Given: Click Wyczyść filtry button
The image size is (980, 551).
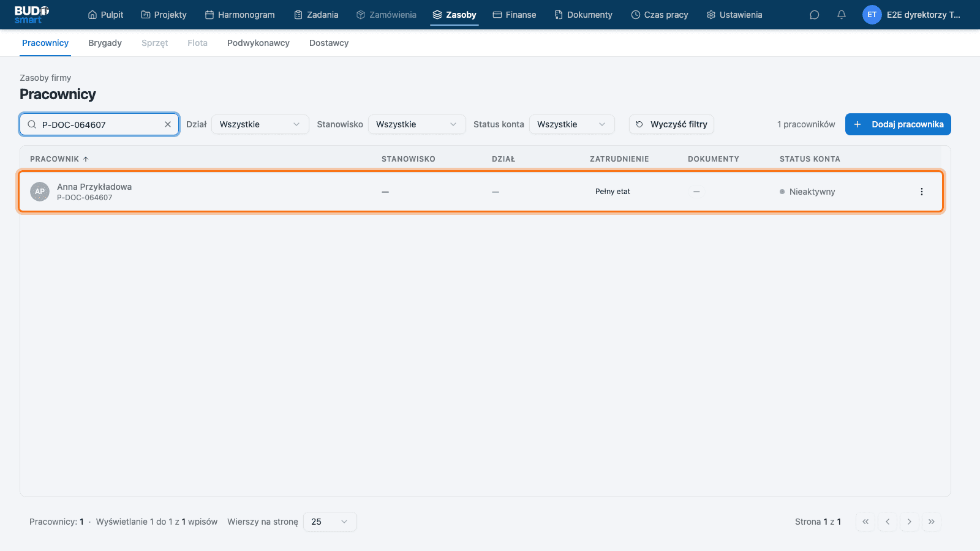Looking at the screenshot, I should point(671,124).
